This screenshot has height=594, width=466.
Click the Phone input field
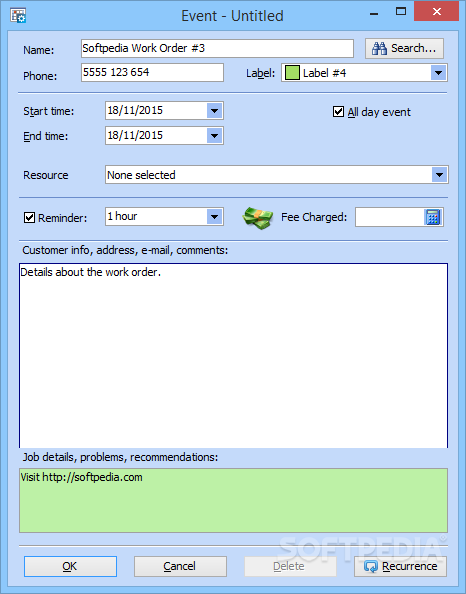coord(152,73)
